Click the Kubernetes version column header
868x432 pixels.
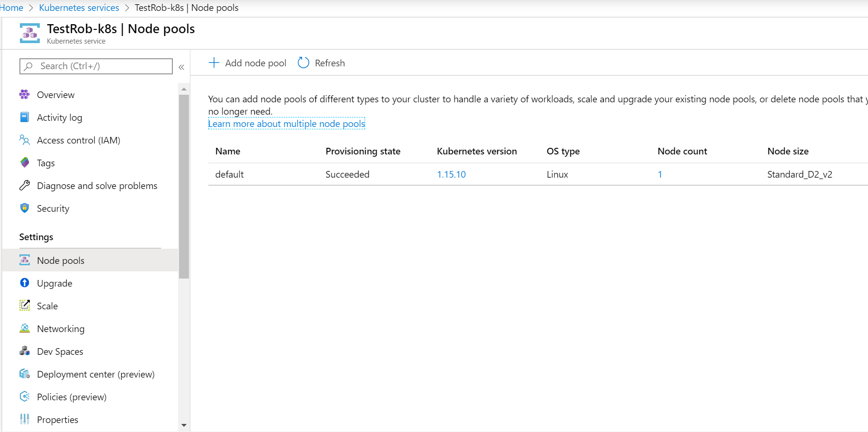click(x=477, y=151)
